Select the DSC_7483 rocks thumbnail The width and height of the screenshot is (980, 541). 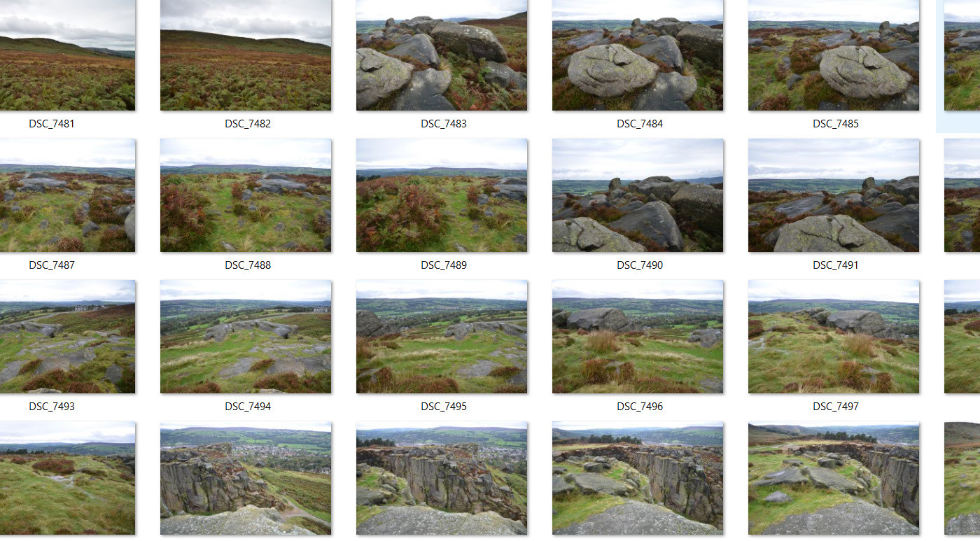coord(442,55)
